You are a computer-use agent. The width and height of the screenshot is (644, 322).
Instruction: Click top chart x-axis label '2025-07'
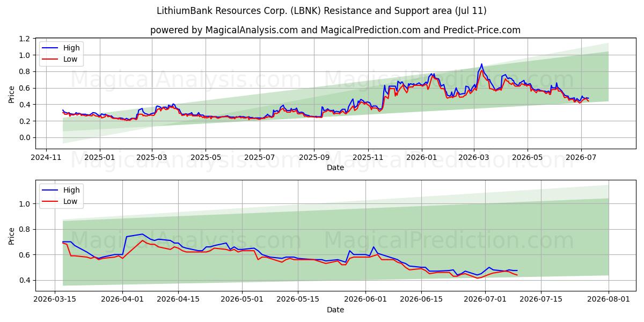[260, 158]
